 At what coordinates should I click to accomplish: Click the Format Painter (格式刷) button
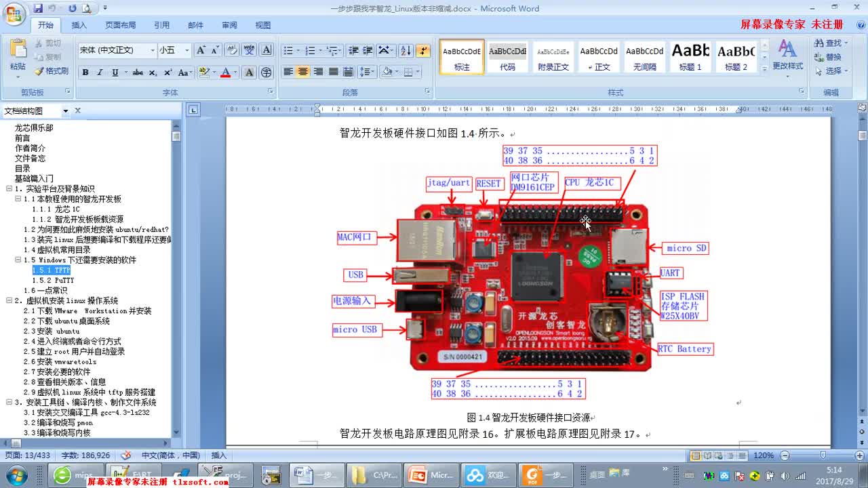pos(52,70)
